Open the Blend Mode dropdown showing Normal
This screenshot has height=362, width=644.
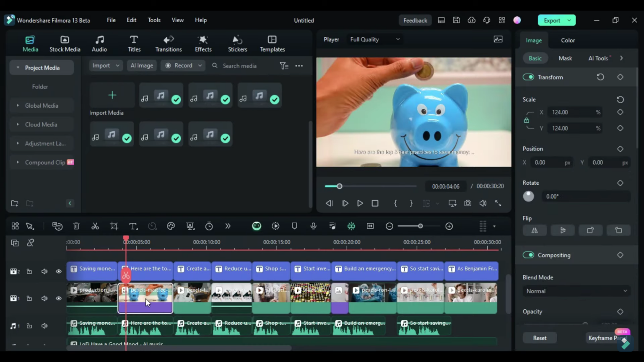pos(576,291)
